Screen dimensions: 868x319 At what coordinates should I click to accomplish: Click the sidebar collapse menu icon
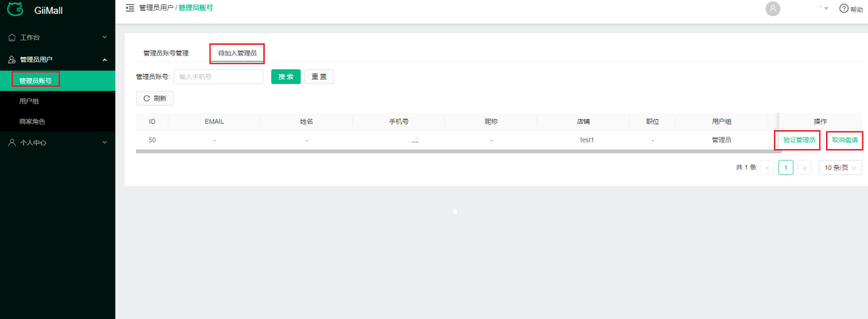130,8
